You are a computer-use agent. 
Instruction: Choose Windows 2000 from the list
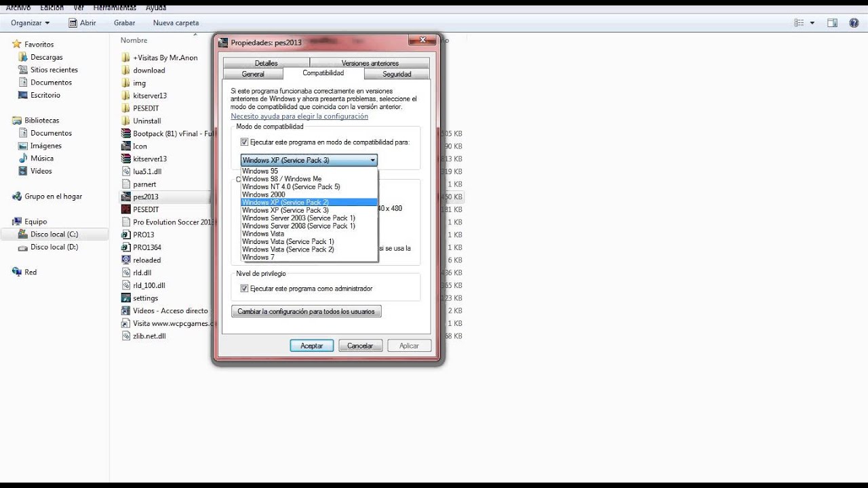pos(264,195)
